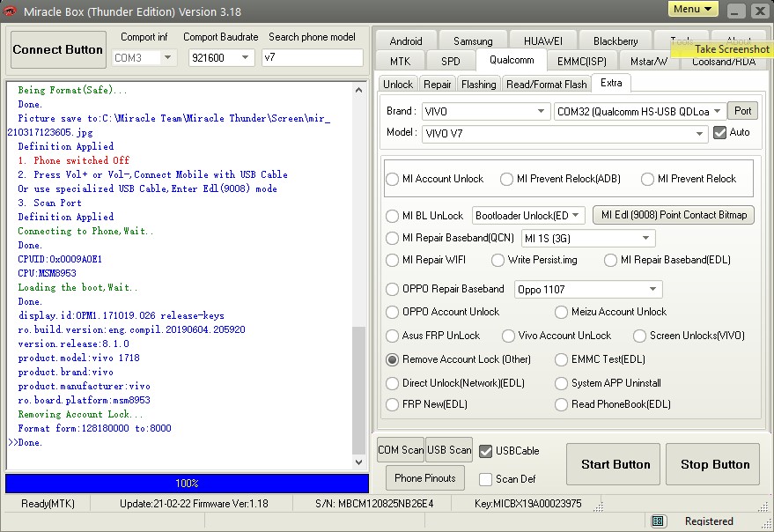Open the Unlock sub-tab
The height and width of the screenshot is (532, 774).
398,85
